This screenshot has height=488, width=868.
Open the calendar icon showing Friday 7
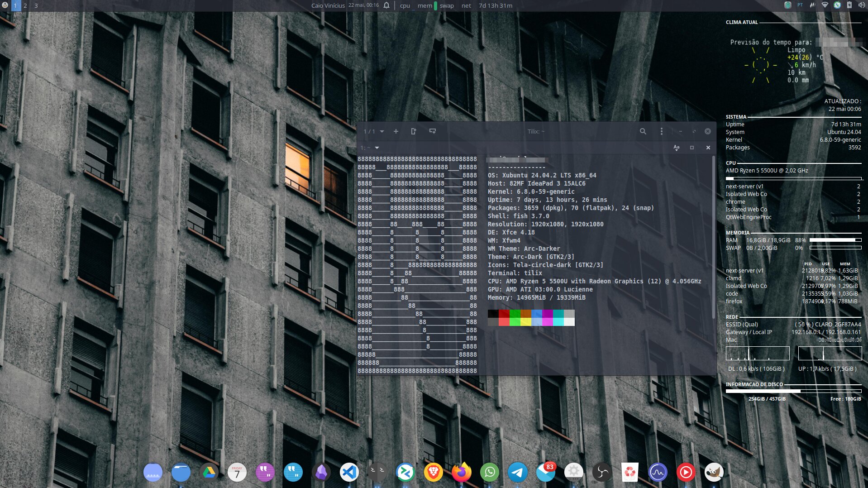pos(237,473)
